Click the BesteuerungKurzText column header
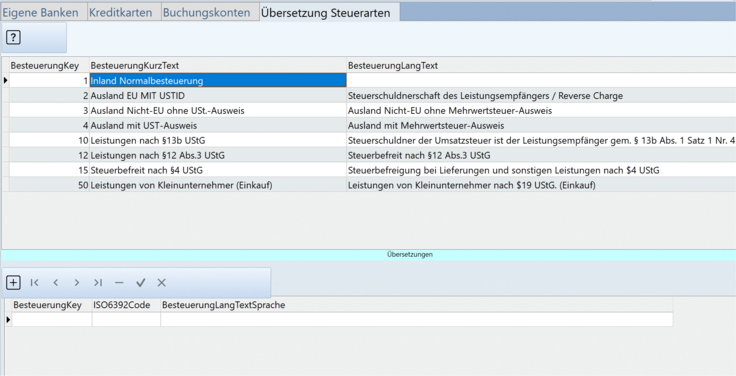 [217, 66]
